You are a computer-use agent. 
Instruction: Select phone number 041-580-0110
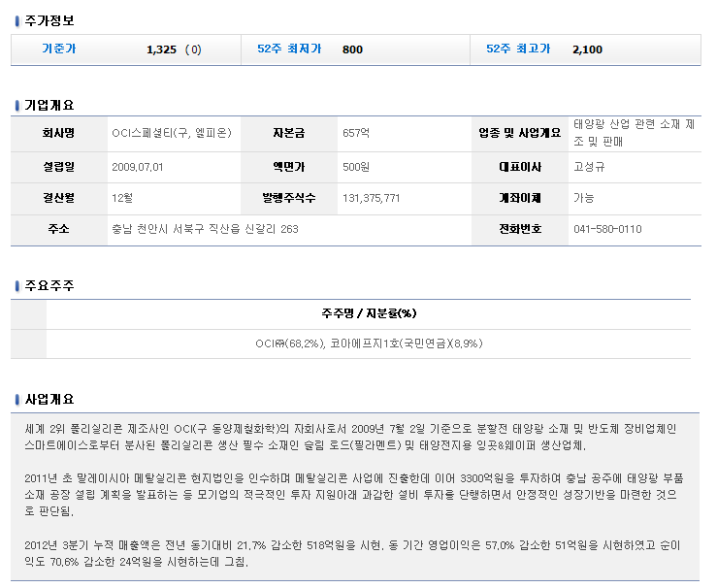607,229
